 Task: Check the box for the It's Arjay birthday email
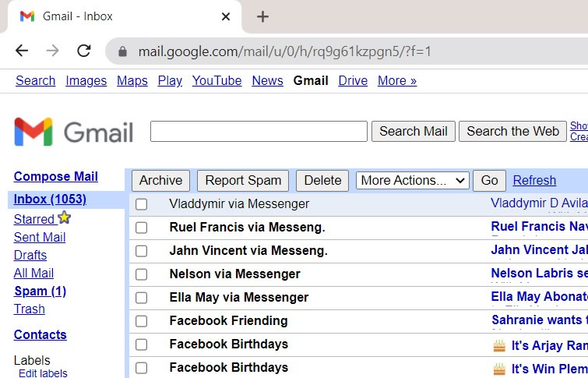142,344
